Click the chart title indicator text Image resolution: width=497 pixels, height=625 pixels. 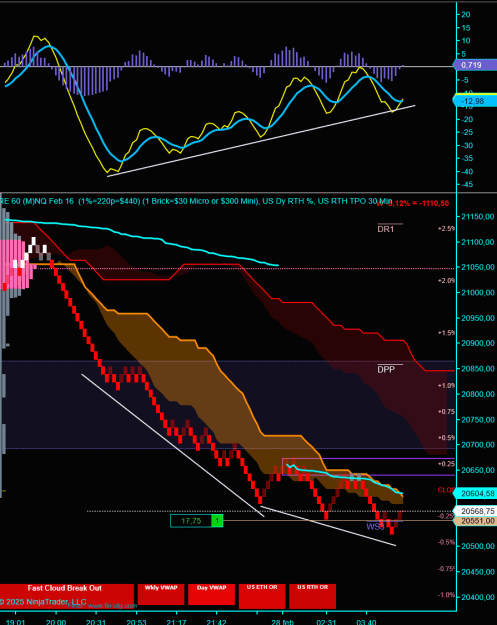coord(196,201)
